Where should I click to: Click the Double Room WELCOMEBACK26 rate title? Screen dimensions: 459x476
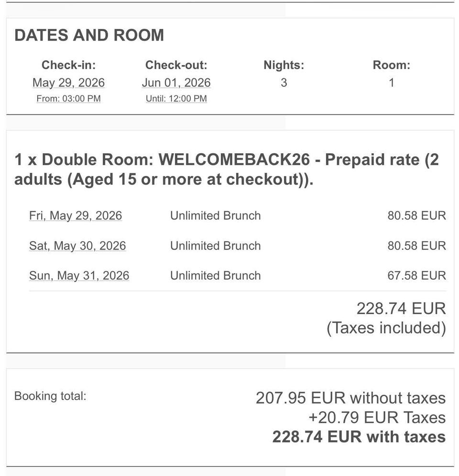point(227,169)
